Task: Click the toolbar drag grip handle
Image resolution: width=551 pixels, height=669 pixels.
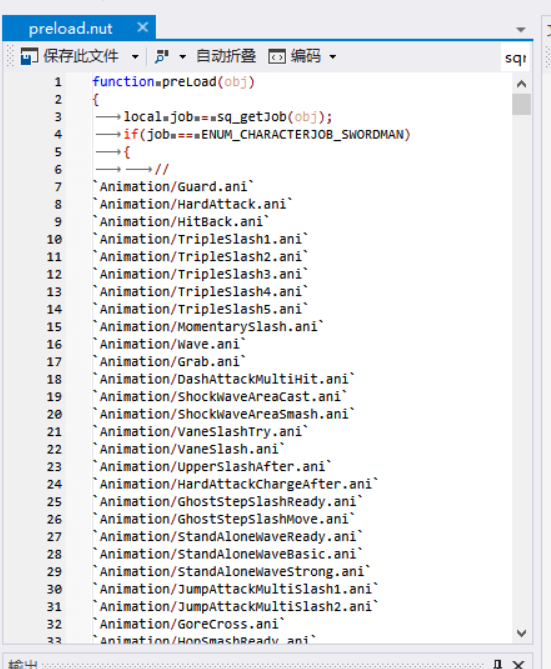Action: click(10, 56)
